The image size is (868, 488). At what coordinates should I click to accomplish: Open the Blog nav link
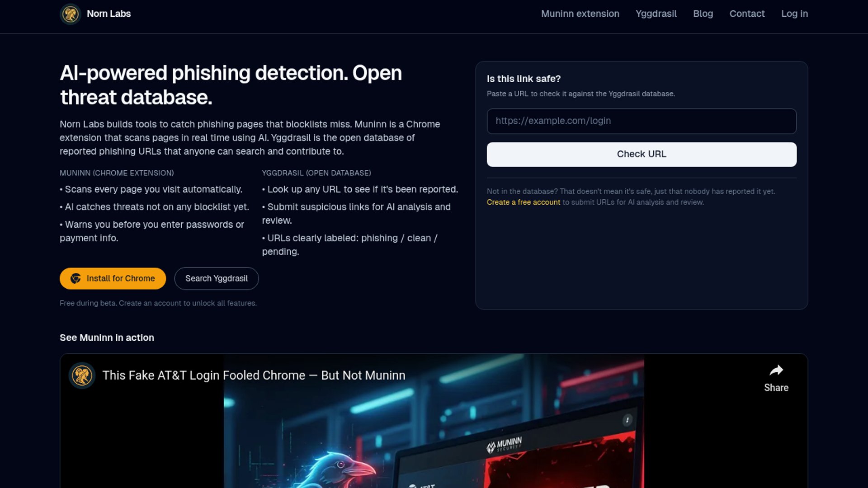(703, 14)
